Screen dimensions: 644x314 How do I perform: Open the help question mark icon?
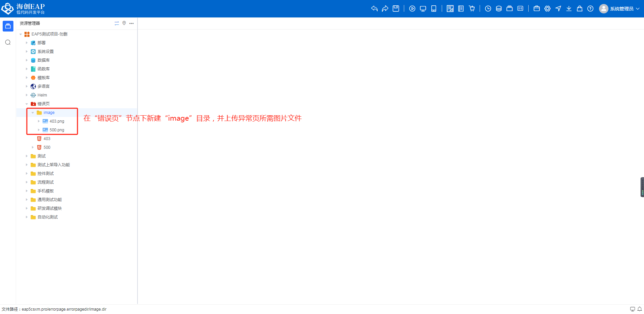pos(590,9)
